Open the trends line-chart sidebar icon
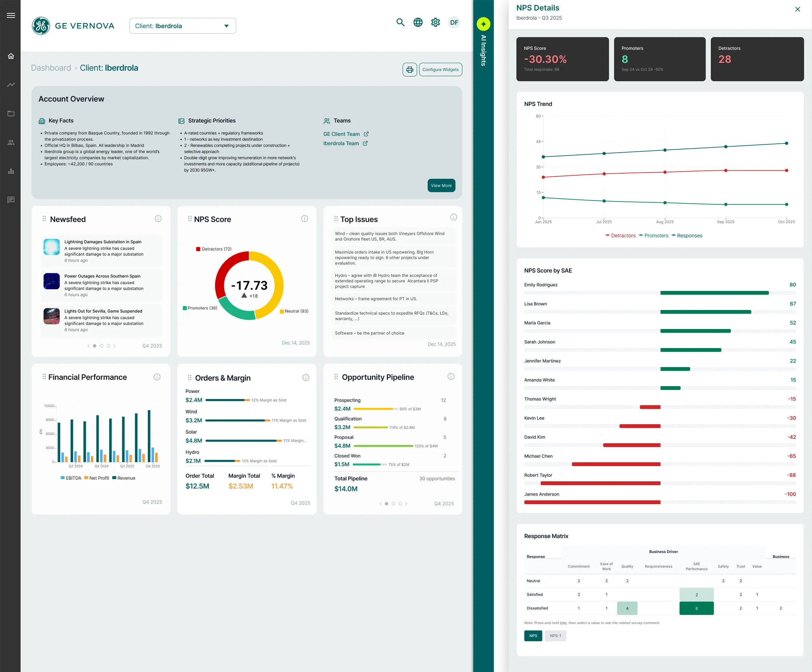Screen dimensions: 812x672 10,84
